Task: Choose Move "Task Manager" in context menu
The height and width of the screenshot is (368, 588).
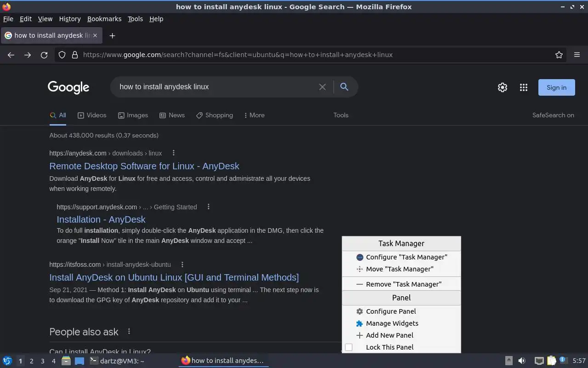Action: pyautogui.click(x=401, y=269)
